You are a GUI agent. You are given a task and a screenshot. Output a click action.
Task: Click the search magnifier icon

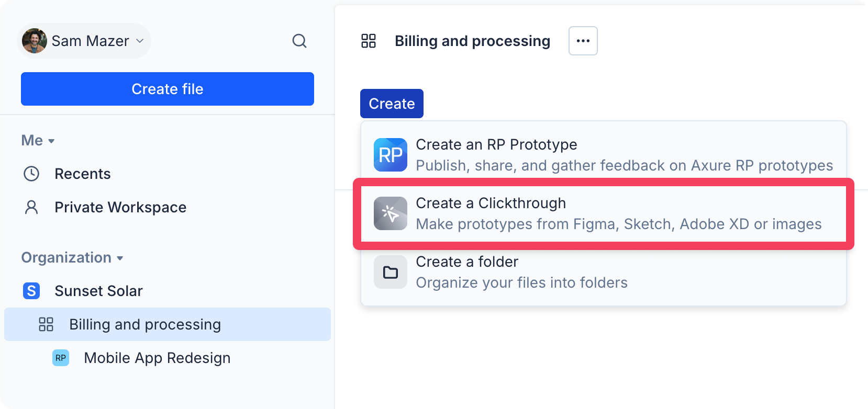pos(299,41)
